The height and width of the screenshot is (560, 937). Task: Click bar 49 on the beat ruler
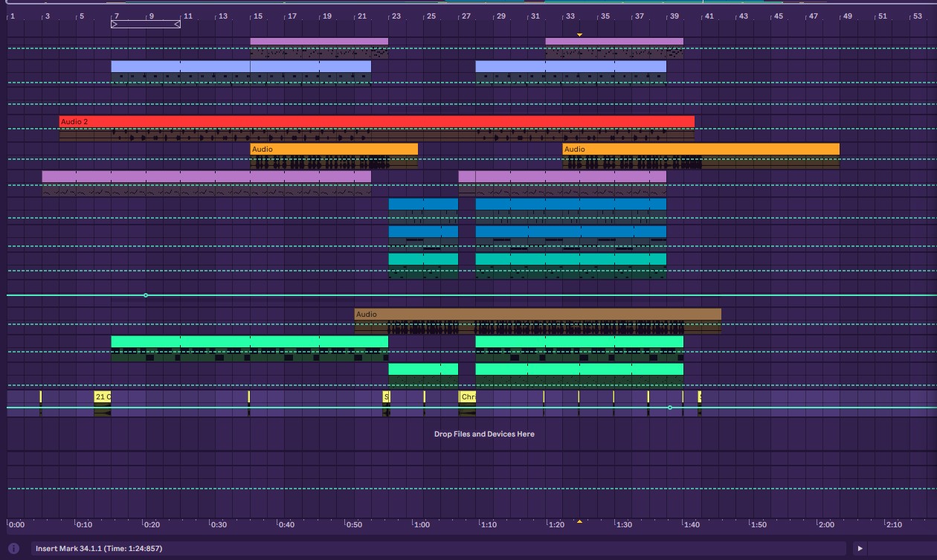point(847,16)
